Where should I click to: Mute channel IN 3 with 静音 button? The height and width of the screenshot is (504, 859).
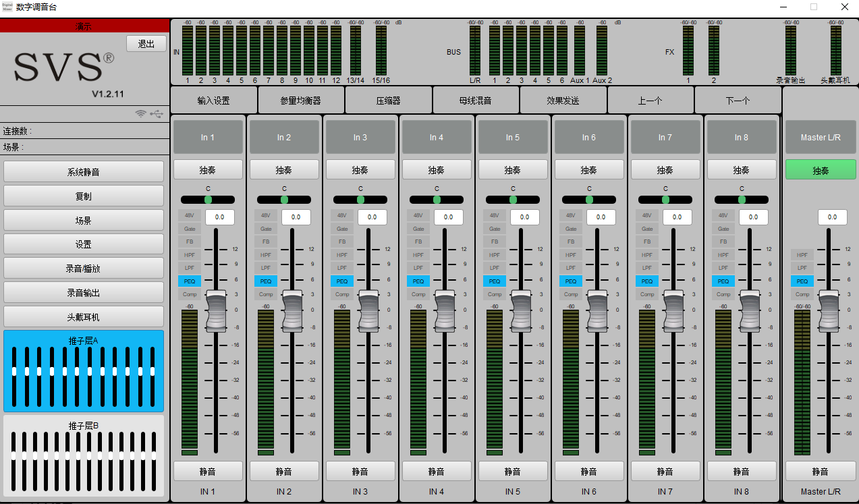360,472
